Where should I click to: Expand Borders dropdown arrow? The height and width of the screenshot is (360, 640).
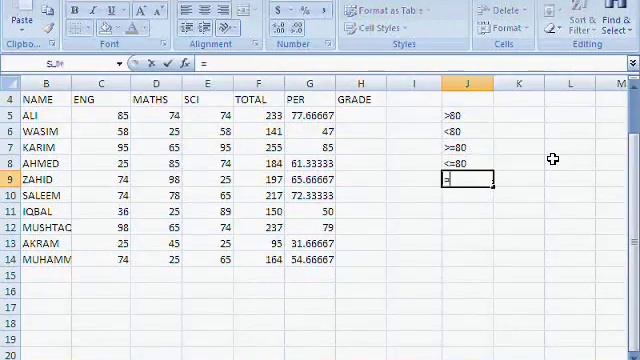pos(89,28)
